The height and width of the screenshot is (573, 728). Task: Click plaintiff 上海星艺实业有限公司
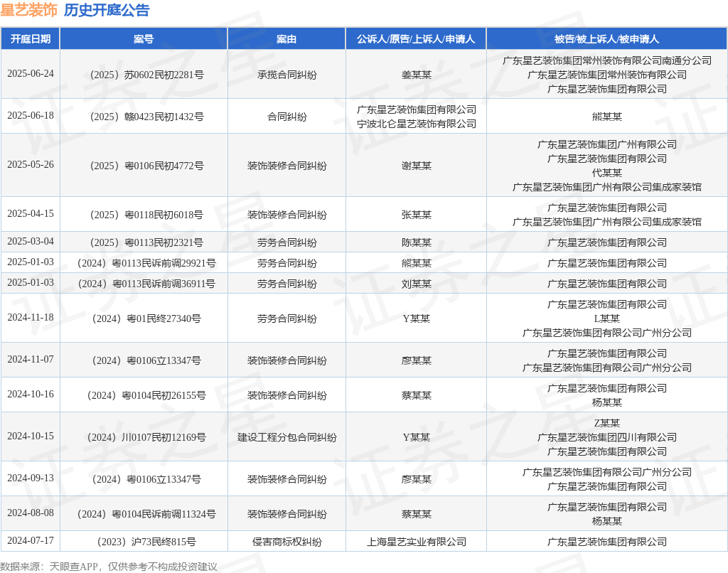tap(416, 542)
